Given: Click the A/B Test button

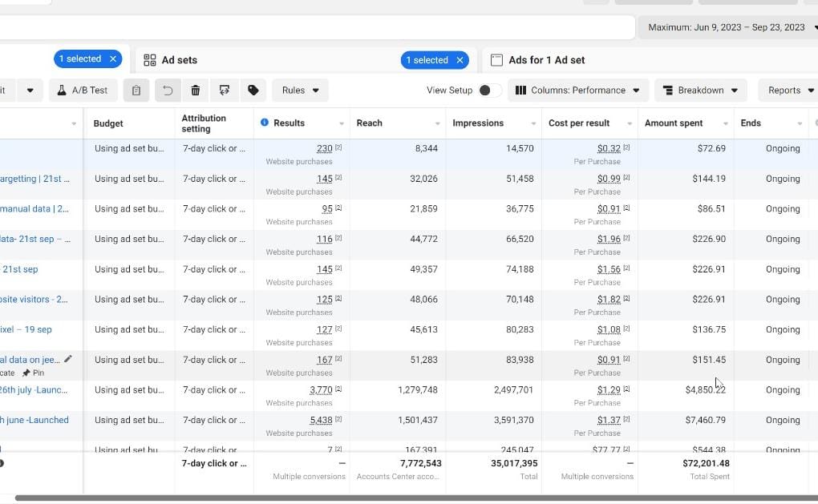Looking at the screenshot, I should click(83, 91).
